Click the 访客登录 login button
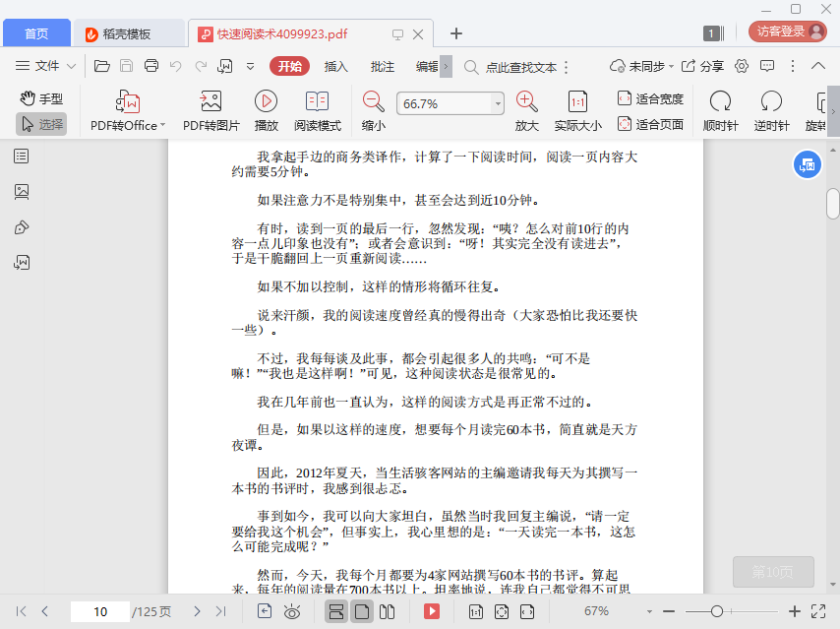This screenshot has width=840, height=629. click(x=787, y=31)
